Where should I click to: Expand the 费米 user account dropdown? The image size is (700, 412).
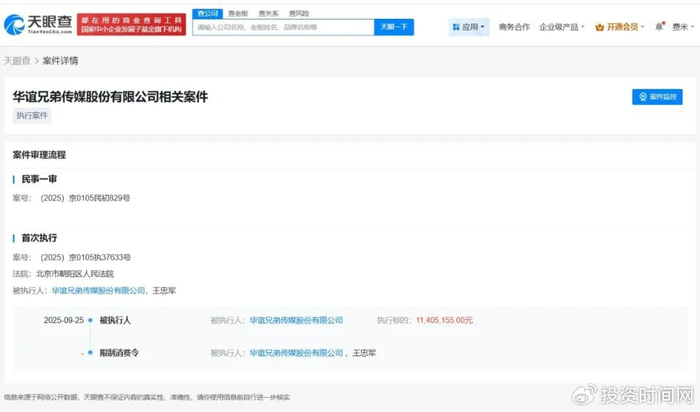(x=683, y=27)
